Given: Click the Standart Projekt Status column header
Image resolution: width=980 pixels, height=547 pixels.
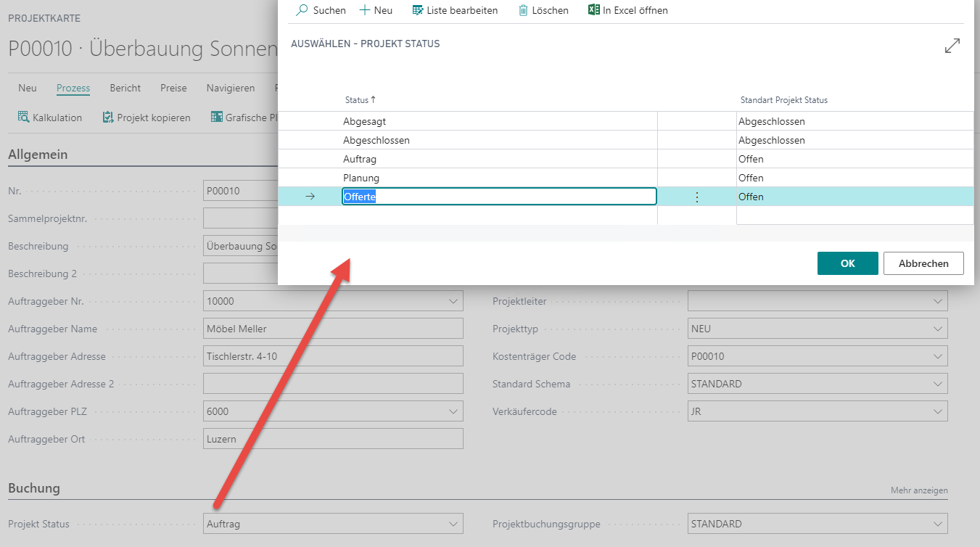Looking at the screenshot, I should point(783,100).
